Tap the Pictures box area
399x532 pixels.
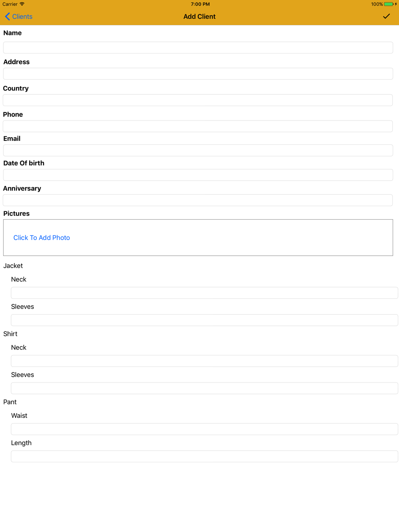click(x=198, y=238)
